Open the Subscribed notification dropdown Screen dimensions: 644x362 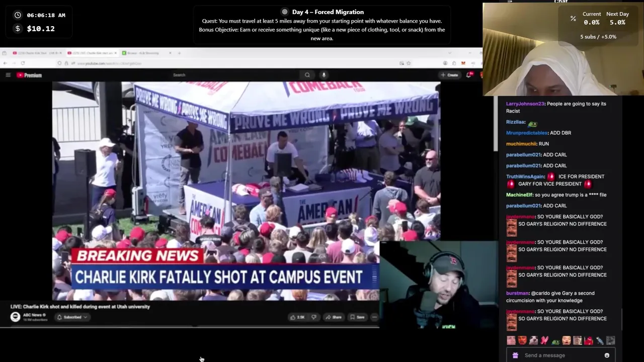[72, 317]
